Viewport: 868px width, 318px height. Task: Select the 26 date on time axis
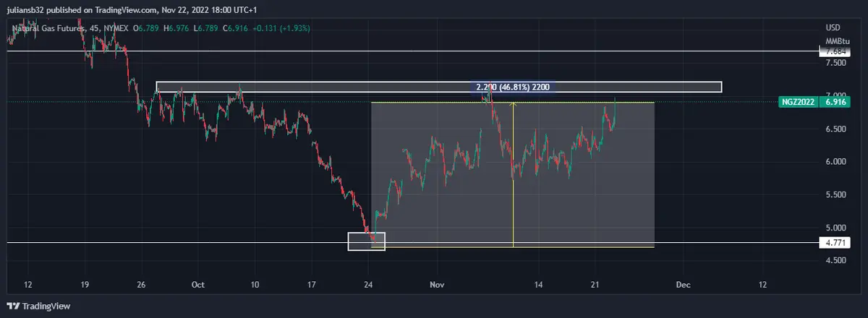tap(141, 285)
